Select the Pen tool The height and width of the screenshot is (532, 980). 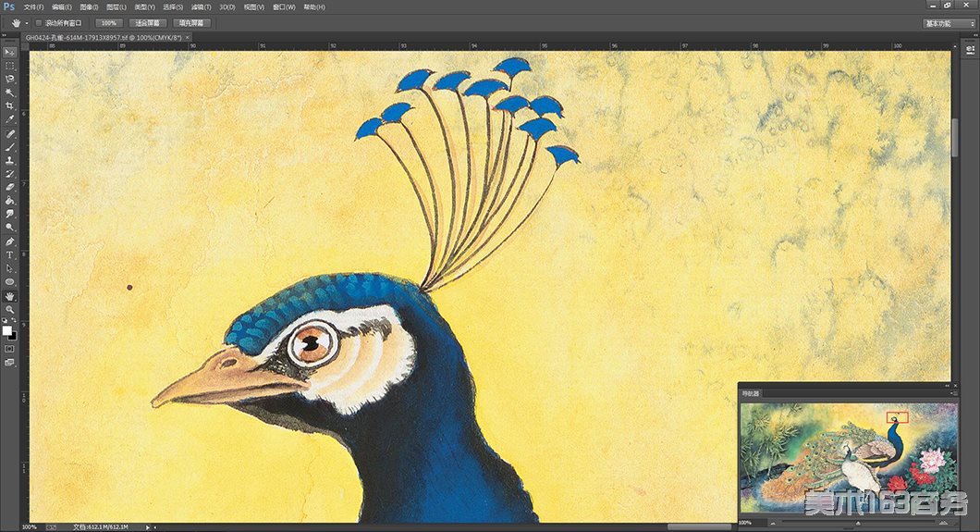(9, 241)
